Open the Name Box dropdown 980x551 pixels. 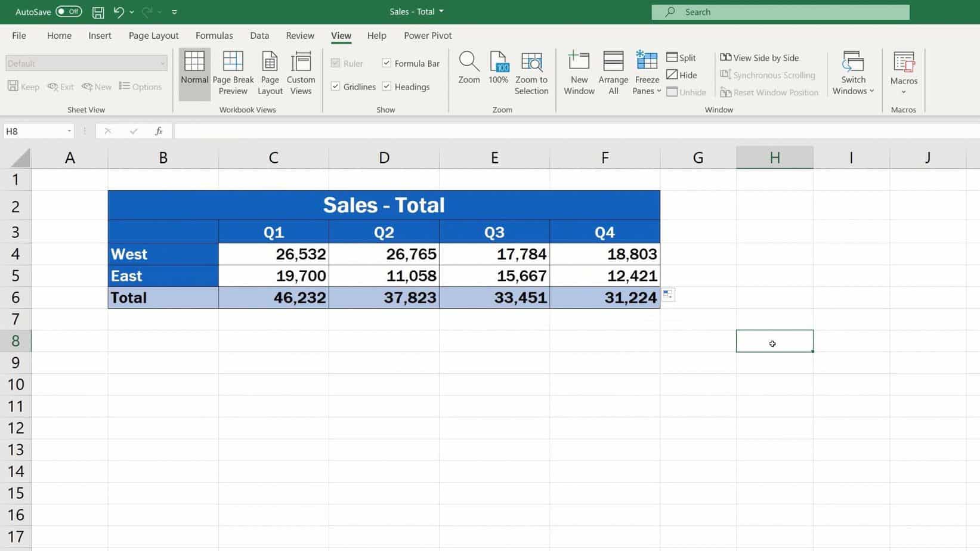click(68, 131)
